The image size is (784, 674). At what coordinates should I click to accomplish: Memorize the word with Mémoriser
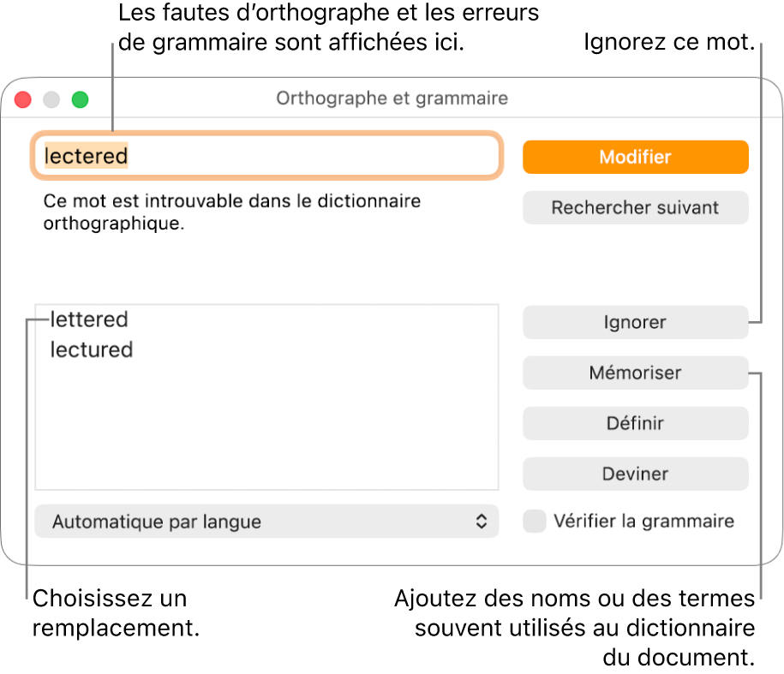tap(635, 373)
